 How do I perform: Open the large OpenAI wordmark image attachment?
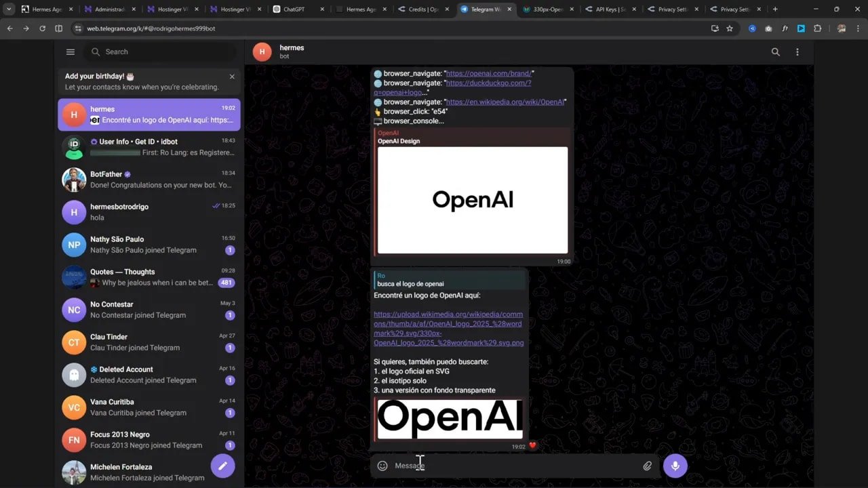[450, 419]
